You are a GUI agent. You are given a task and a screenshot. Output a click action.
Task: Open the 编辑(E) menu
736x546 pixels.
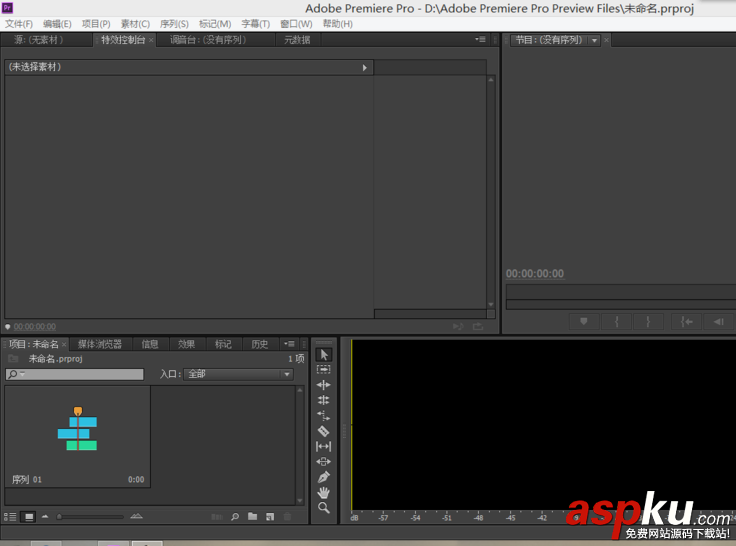[57, 24]
